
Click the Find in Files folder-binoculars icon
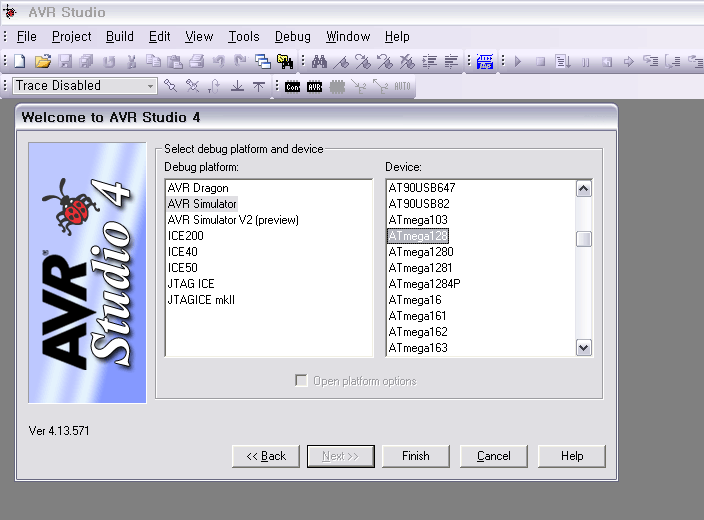pos(285,61)
